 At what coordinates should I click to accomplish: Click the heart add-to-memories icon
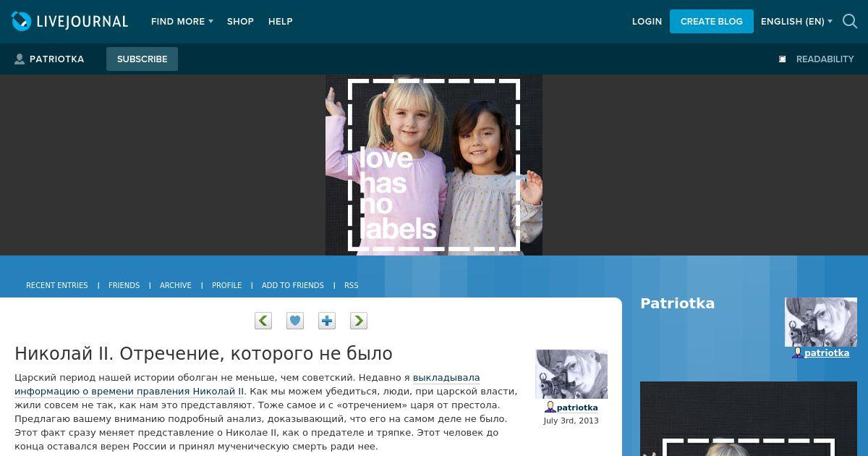pyautogui.click(x=295, y=321)
